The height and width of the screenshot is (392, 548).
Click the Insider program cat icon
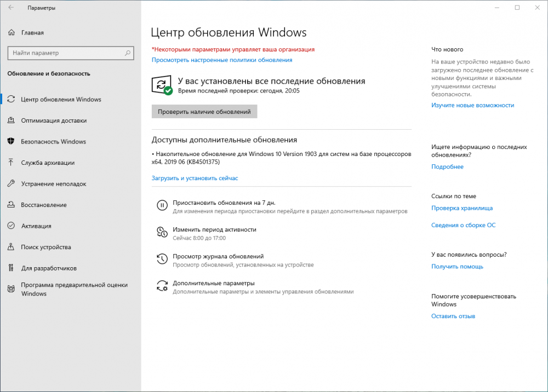(x=11, y=289)
